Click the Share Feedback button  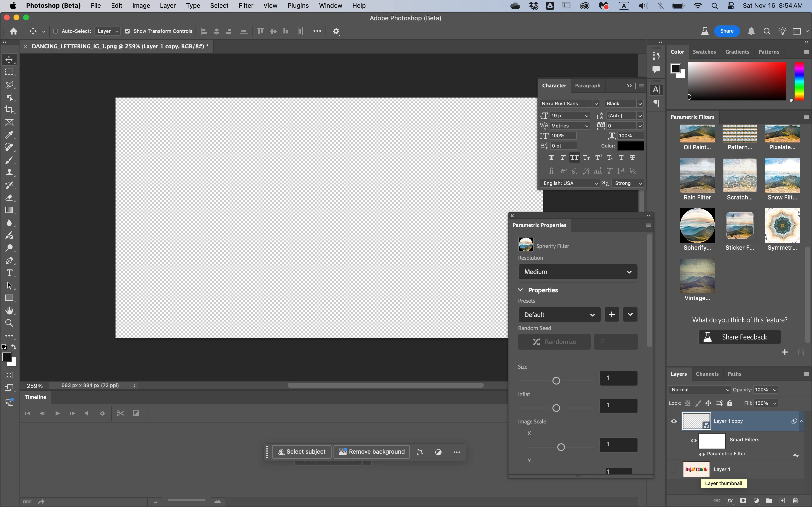(x=739, y=337)
